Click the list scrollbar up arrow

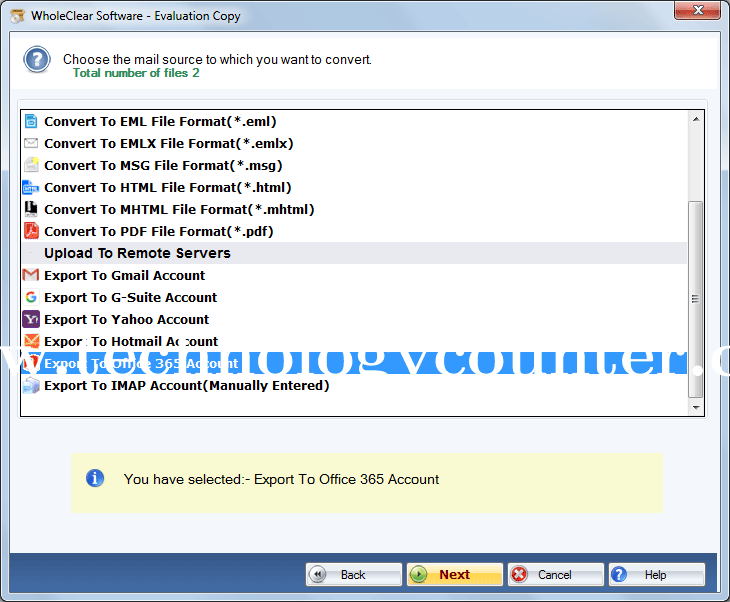tap(696, 119)
